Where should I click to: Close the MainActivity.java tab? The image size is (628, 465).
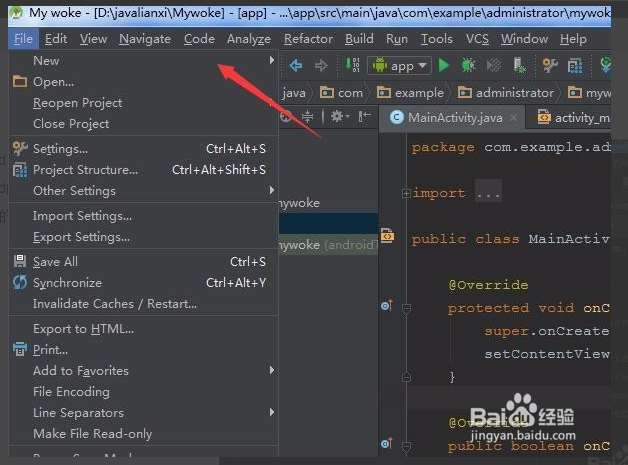click(x=513, y=117)
